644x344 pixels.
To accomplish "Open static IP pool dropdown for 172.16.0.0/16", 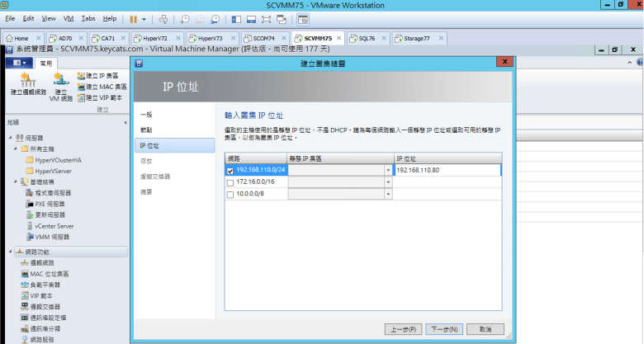I will pos(388,181).
